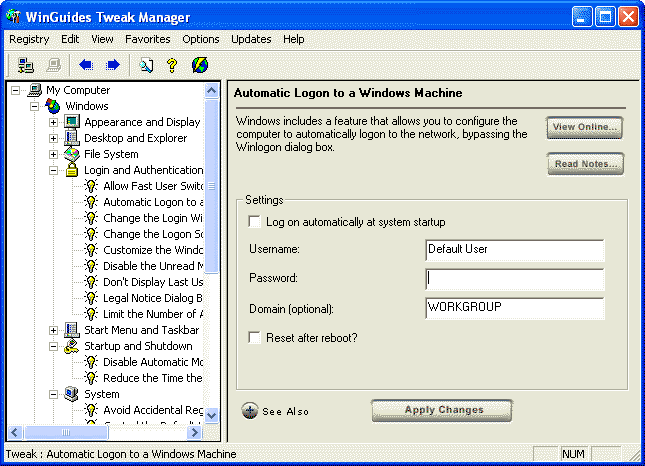Expand the Appearance and Display node
645x466 pixels.
pyautogui.click(x=53, y=122)
